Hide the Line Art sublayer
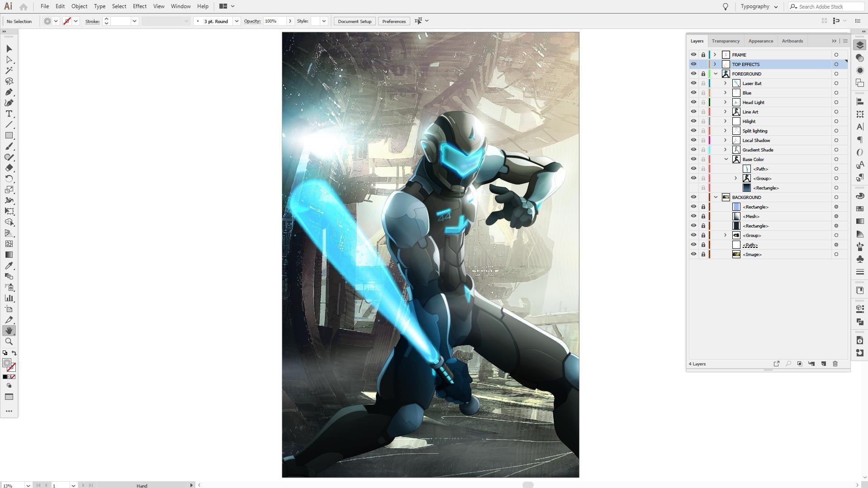 [693, 112]
